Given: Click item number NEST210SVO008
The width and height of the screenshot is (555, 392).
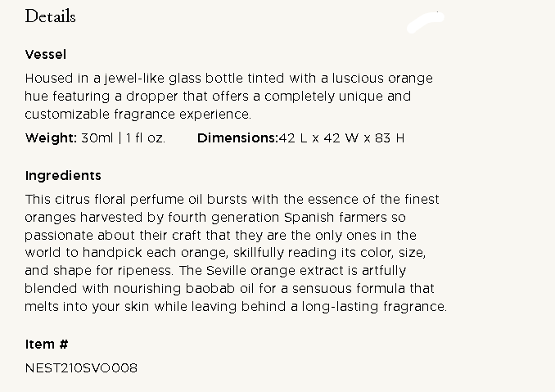Looking at the screenshot, I should [81, 368].
